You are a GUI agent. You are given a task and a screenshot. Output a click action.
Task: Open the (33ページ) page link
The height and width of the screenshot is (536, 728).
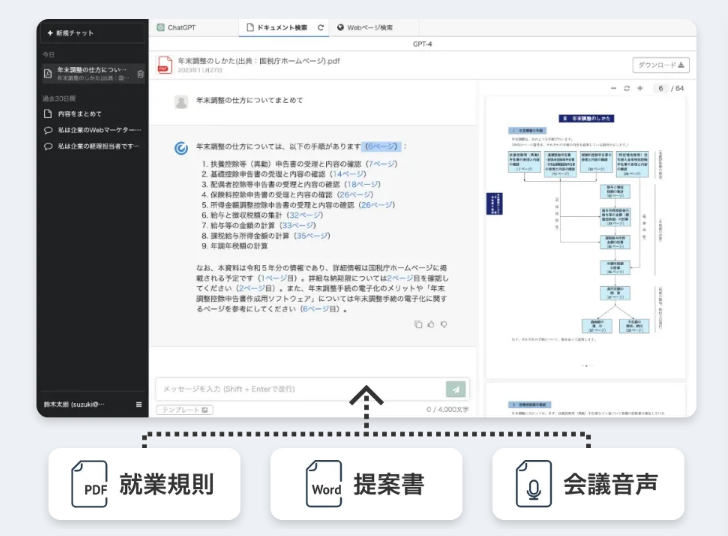click(298, 225)
